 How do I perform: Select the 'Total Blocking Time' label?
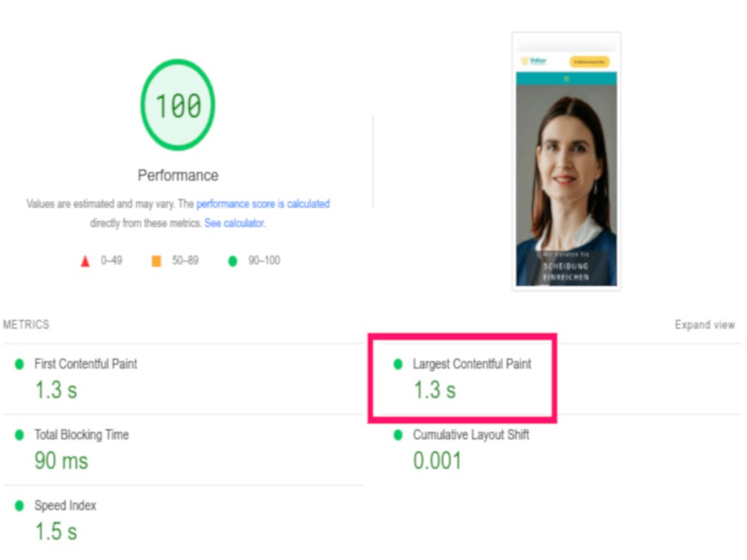(x=81, y=435)
